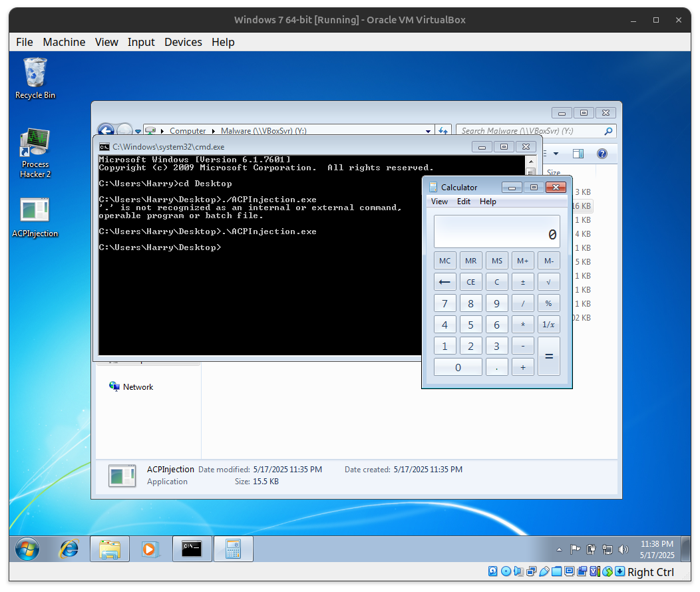
Task: Open Calculator Edit menu
Action: pos(463,202)
